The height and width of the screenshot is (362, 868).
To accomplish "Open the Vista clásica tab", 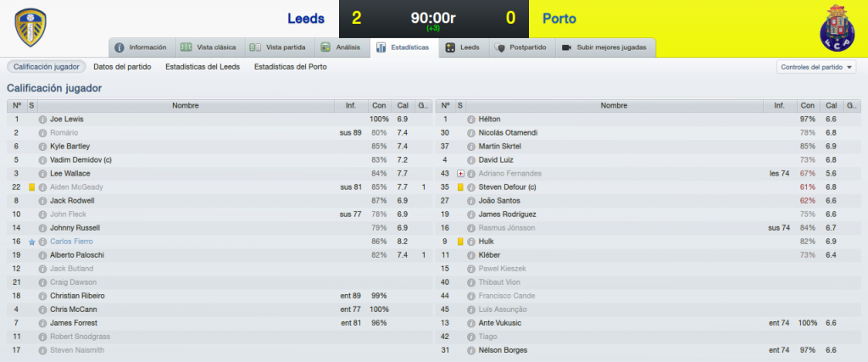I will 210,47.
